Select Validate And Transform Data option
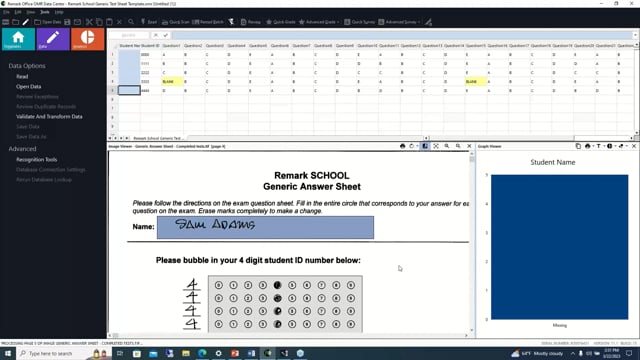The image size is (640, 360). click(49, 117)
